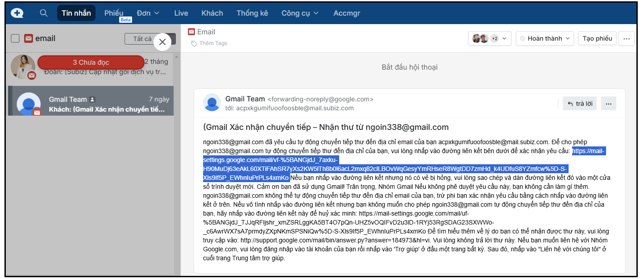
Task: Open search with the magnifier icon
Action: click(43, 13)
